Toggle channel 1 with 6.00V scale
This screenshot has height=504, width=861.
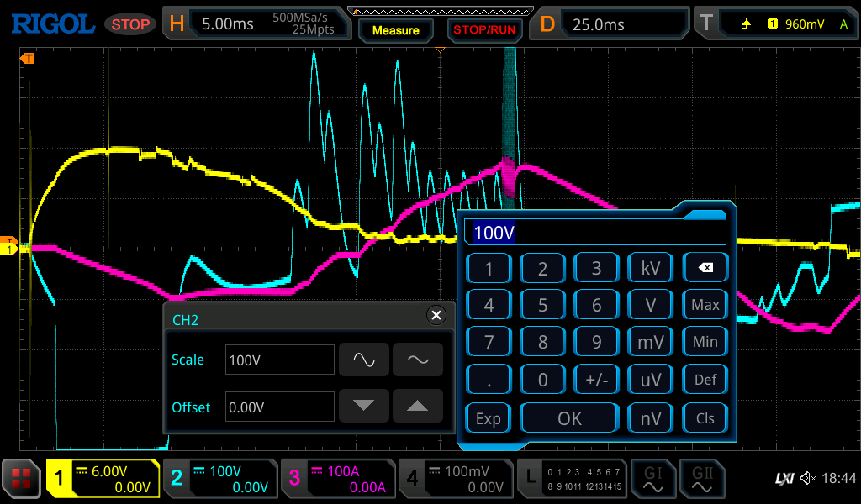click(103, 479)
